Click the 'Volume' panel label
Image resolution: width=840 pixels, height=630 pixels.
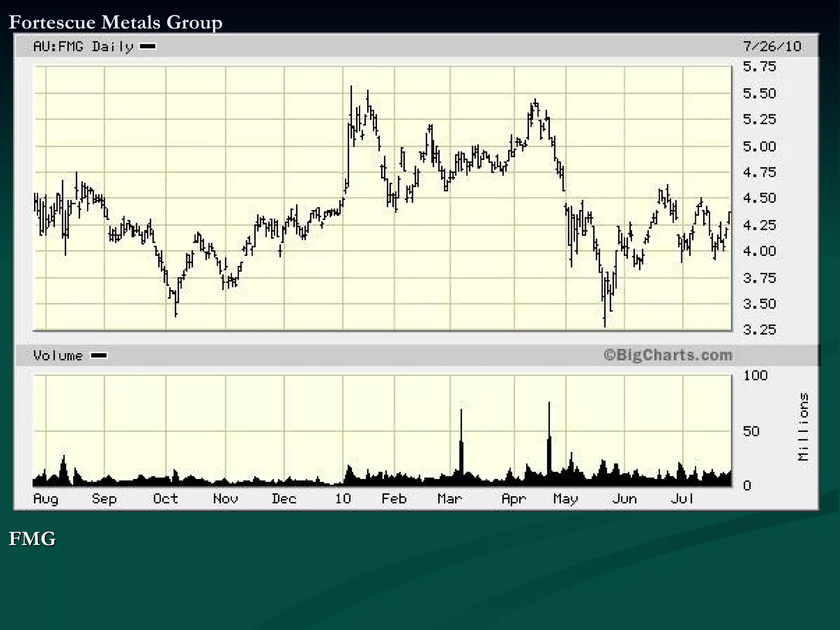point(58,356)
